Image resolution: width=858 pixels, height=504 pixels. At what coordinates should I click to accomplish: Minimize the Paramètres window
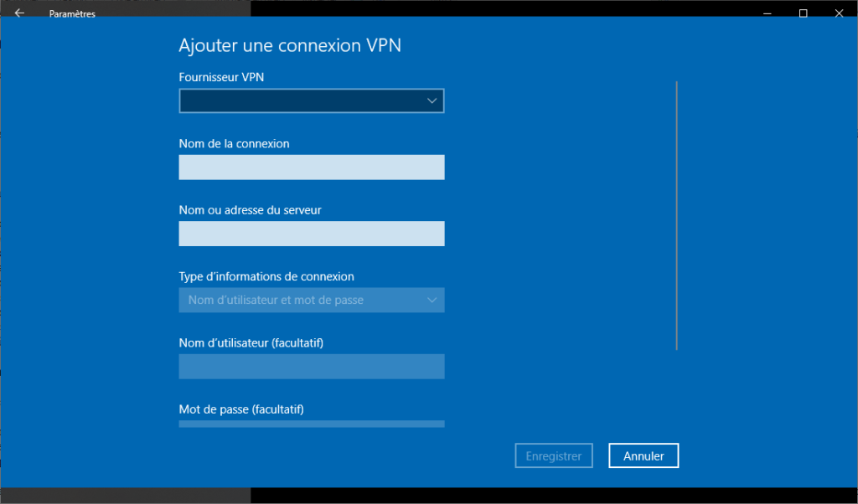[x=768, y=13]
